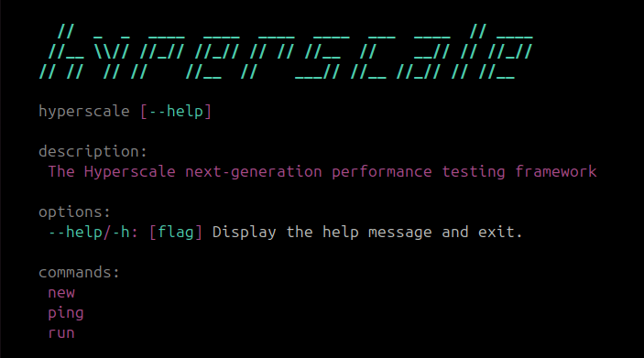Click the framework description sentence
Image resolution: width=644 pixels, height=358 pixels.
click(x=322, y=171)
